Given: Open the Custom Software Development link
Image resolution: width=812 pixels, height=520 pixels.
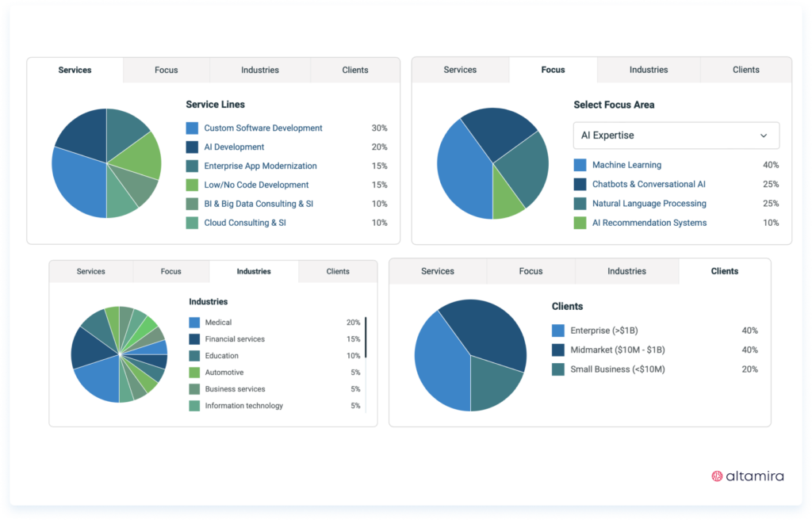Looking at the screenshot, I should pos(262,128).
